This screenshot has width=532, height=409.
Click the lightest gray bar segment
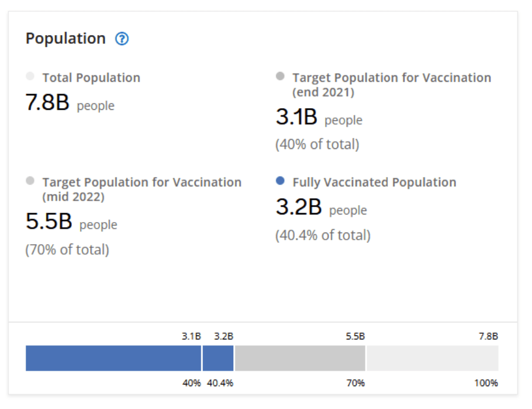click(x=432, y=358)
